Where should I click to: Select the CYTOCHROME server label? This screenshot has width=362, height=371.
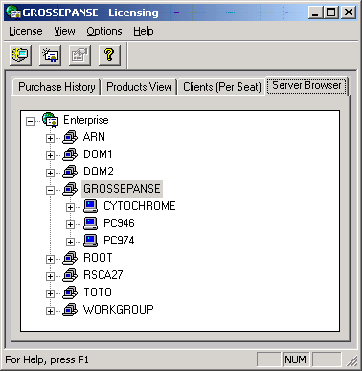click(x=139, y=206)
